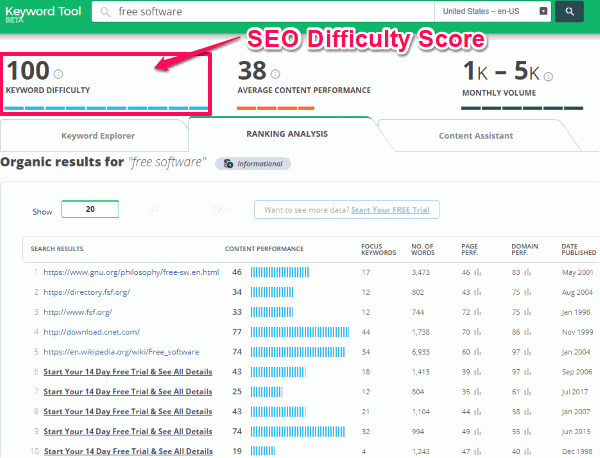Click the search magnifier button
Image resolution: width=600 pixels, height=458 pixels.
point(569,11)
